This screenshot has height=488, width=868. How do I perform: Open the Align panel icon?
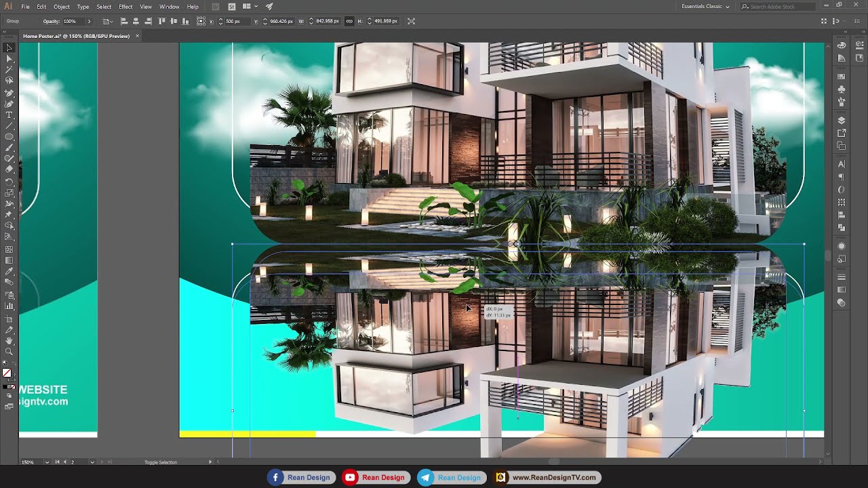coord(842,215)
